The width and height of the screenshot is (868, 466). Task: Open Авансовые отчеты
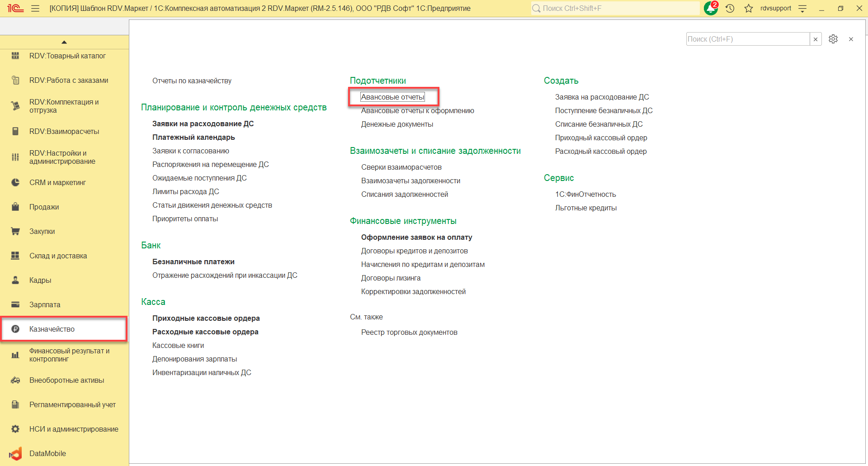pyautogui.click(x=393, y=97)
